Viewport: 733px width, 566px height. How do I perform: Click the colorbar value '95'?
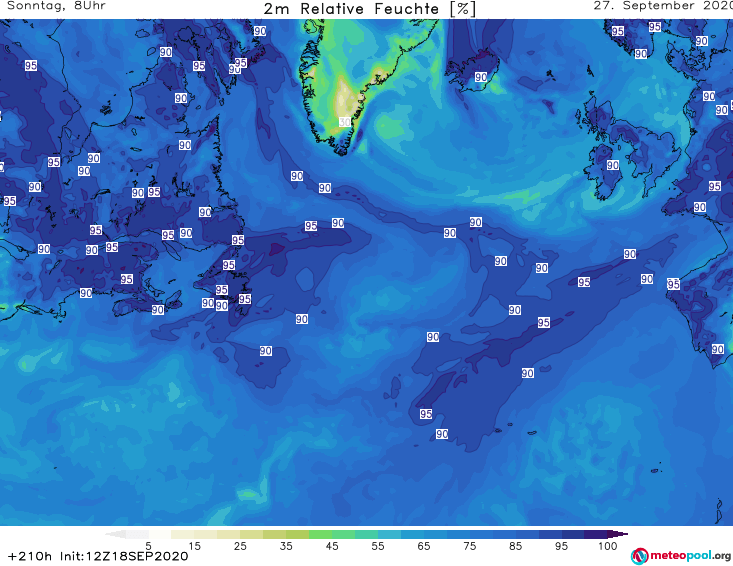click(561, 546)
